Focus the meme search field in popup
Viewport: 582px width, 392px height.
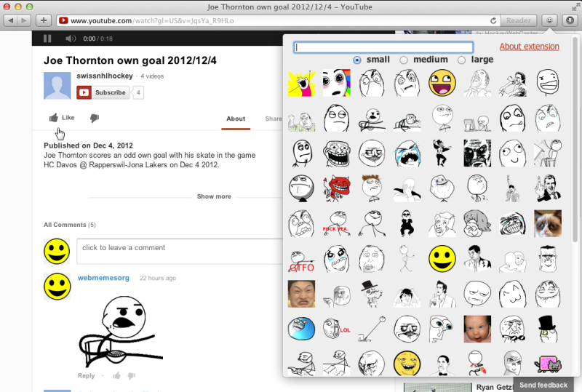(383, 47)
